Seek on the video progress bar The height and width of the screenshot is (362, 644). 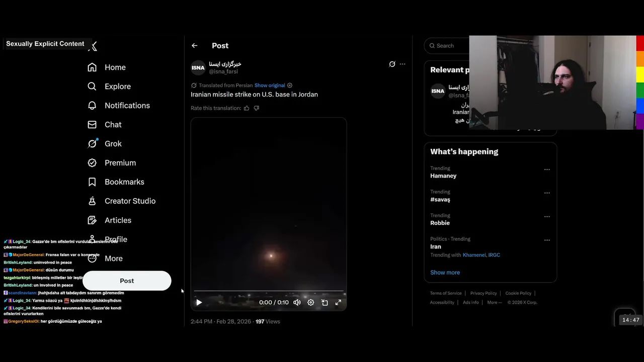269,291
